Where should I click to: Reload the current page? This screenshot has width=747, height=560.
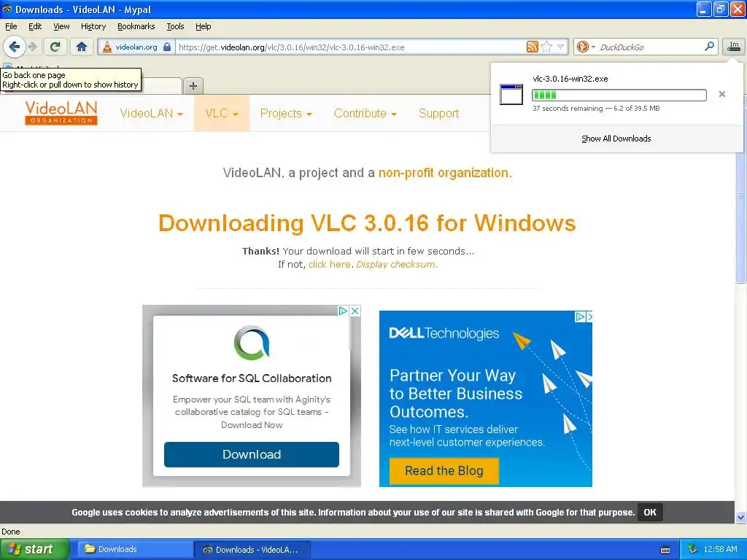tap(55, 47)
